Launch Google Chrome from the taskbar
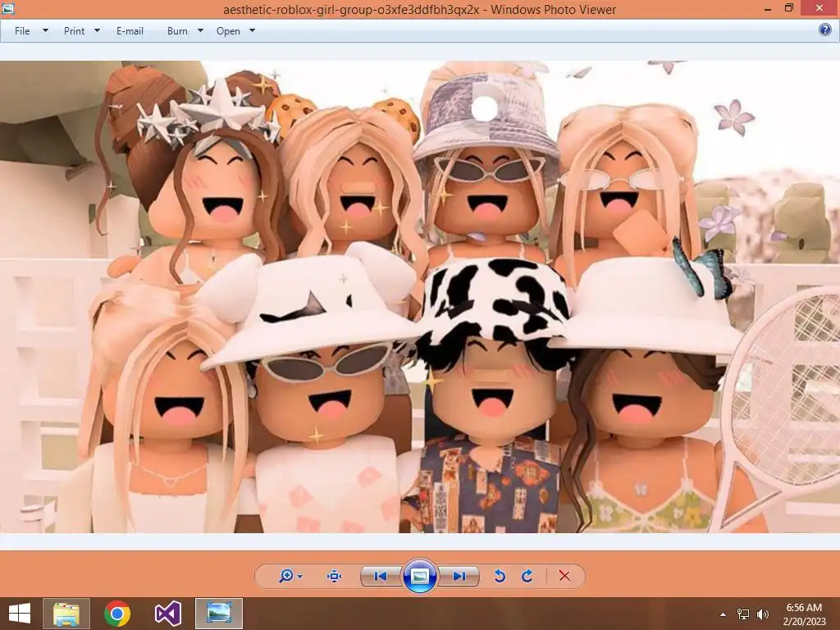 click(117, 614)
